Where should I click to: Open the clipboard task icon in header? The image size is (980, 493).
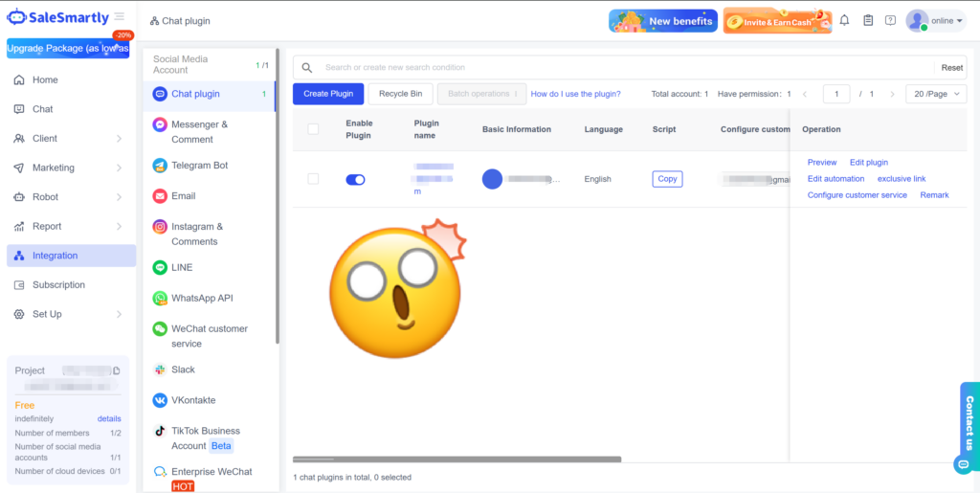[868, 21]
